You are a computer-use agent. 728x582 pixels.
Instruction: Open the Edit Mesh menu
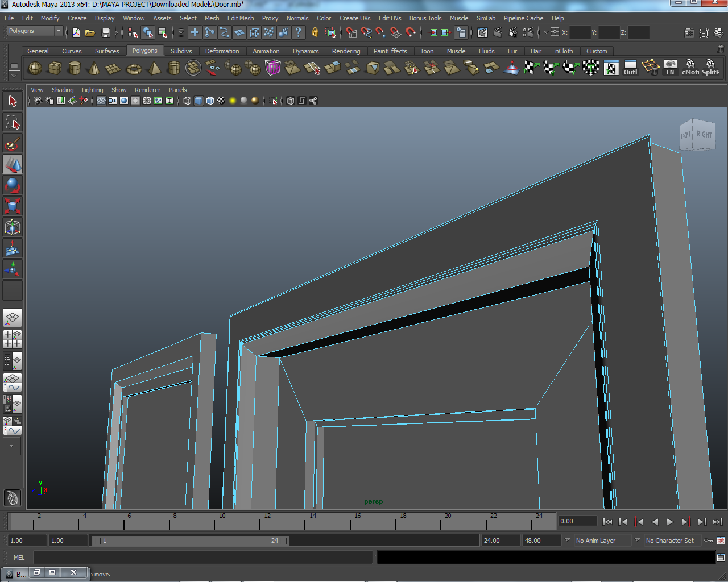[241, 18]
